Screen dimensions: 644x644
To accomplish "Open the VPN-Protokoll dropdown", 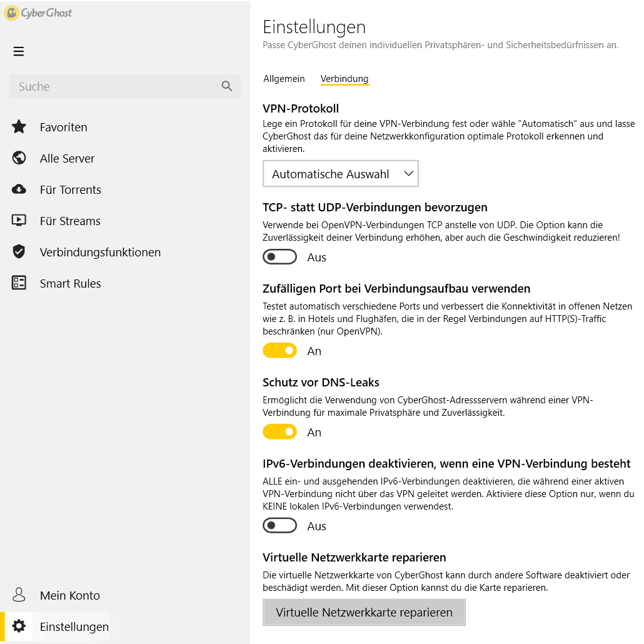I will (x=341, y=174).
